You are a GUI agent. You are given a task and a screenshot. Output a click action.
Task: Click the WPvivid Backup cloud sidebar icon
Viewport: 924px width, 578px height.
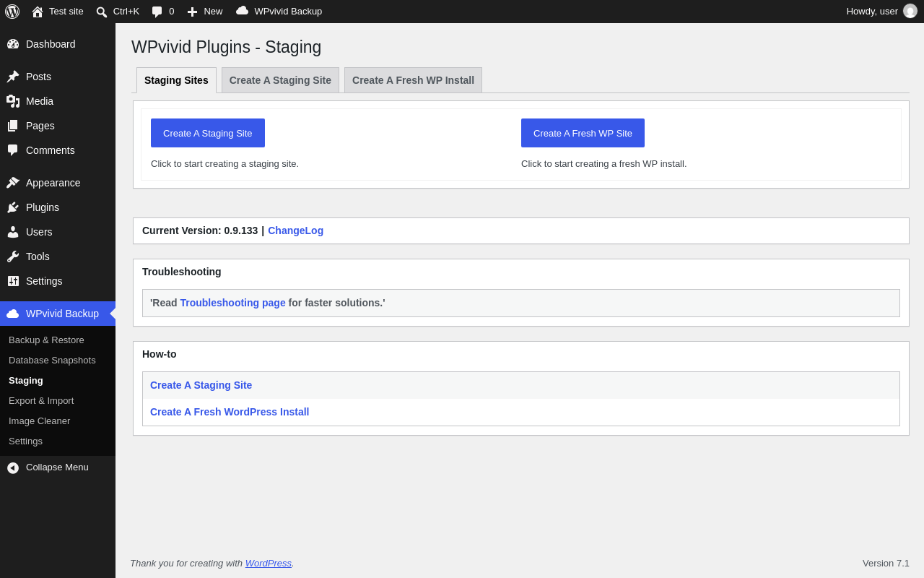[x=13, y=314]
